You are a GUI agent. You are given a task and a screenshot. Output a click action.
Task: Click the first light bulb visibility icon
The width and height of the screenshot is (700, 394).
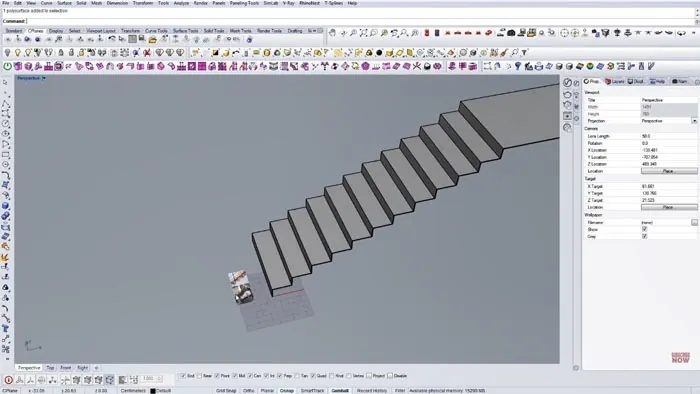tap(7, 53)
